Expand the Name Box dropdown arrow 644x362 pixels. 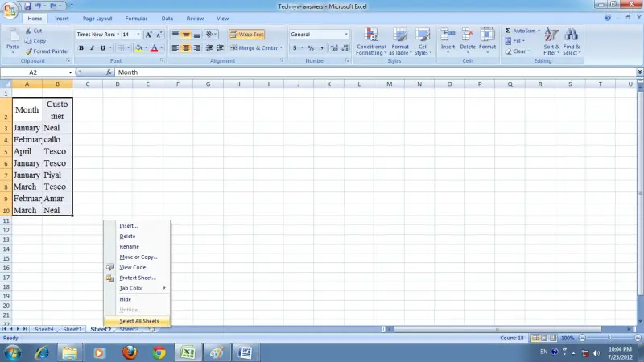(70, 72)
